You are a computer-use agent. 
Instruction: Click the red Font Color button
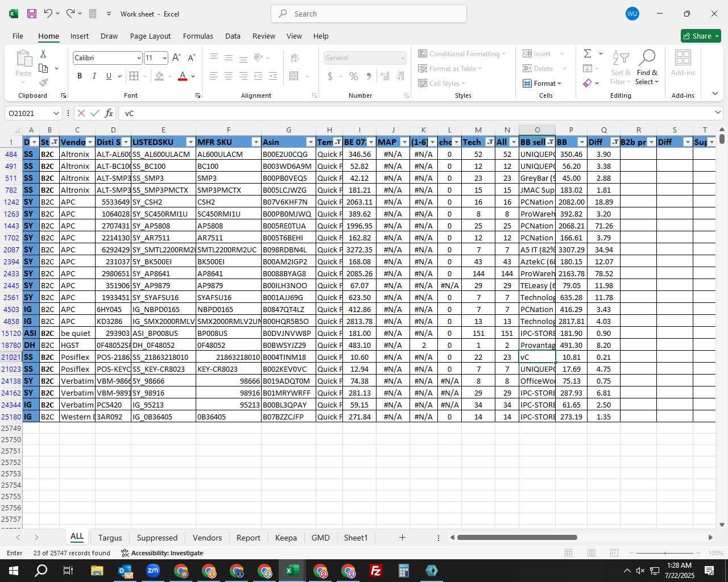(183, 76)
